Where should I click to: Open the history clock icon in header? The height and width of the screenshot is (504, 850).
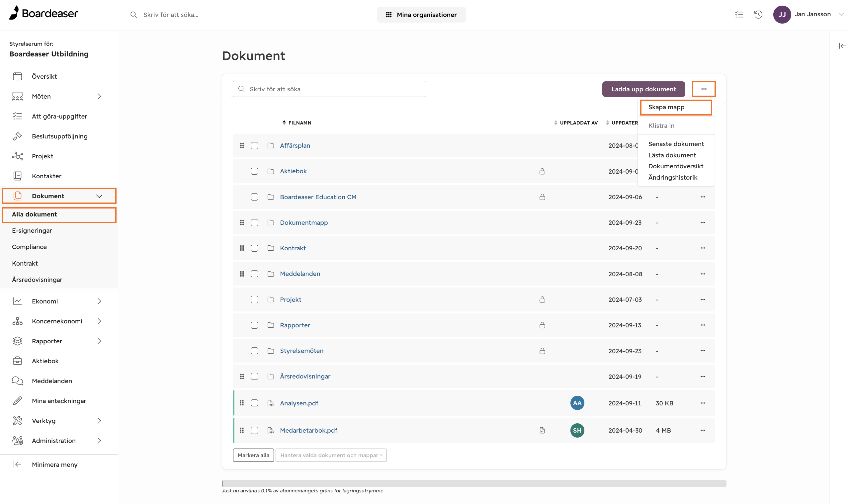point(758,15)
